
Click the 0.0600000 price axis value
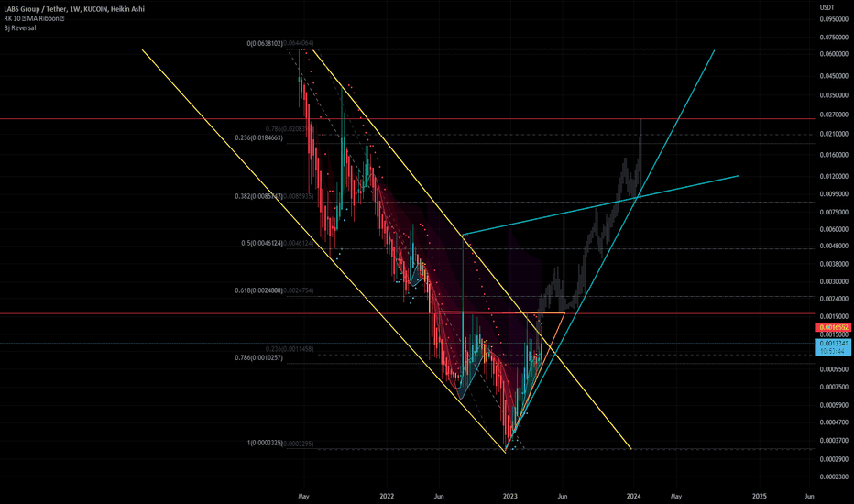(x=834, y=54)
